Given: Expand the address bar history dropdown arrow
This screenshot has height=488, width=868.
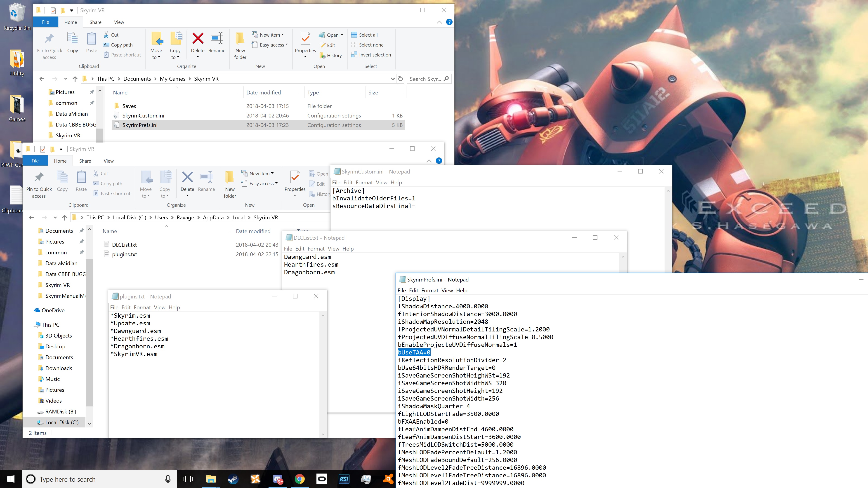Looking at the screenshot, I should pos(392,79).
